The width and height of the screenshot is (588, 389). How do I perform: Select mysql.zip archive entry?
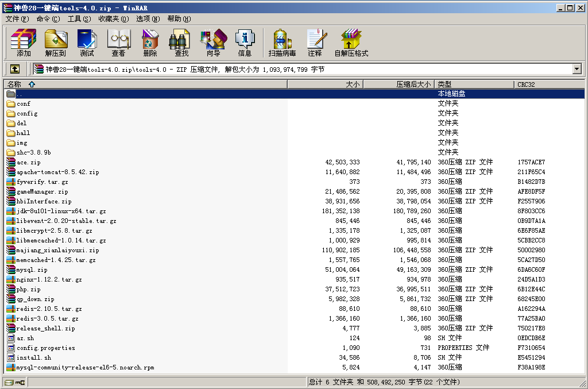click(32, 269)
